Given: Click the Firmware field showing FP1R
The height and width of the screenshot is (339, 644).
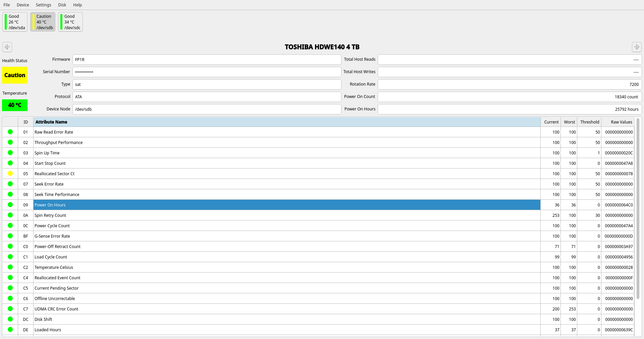Looking at the screenshot, I should [207, 59].
